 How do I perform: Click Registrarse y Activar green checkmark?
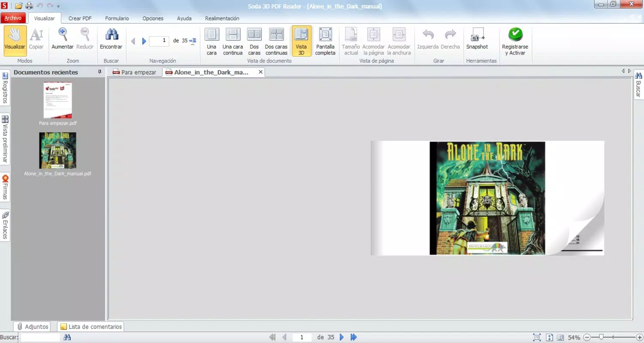(515, 41)
